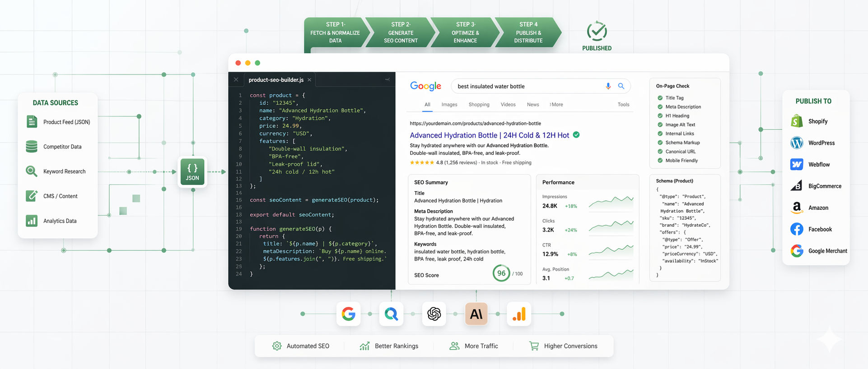Viewport: 868px width, 369px height.
Task: Click the CMS / Content edit icon
Action: pos(32,196)
